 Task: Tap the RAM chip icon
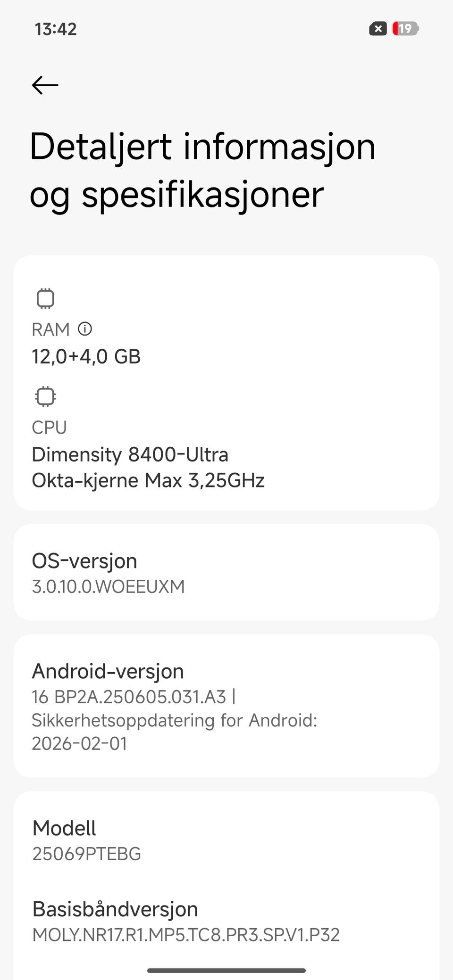coord(45,298)
